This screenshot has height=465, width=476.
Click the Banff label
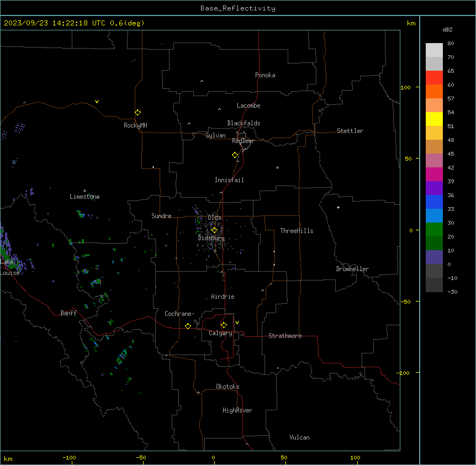tap(68, 313)
